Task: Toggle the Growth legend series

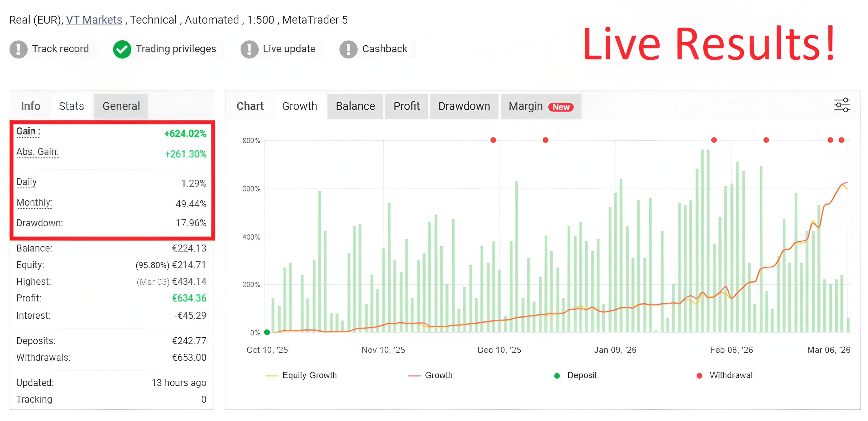Action: 430,375
